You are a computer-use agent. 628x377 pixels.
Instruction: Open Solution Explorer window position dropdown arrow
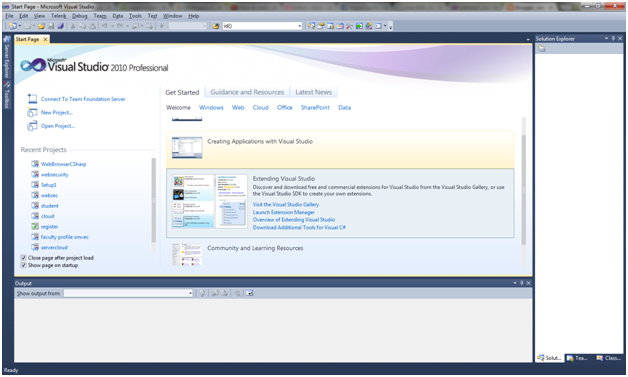(606, 38)
